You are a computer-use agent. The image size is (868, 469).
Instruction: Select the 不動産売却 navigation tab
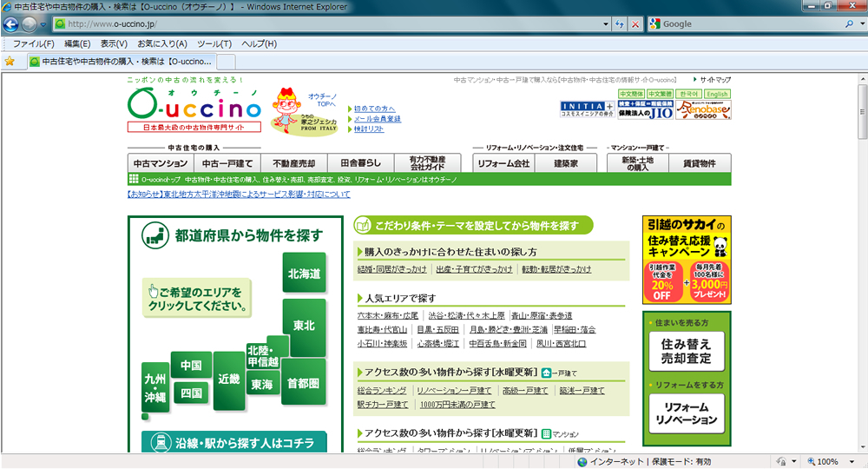click(294, 163)
